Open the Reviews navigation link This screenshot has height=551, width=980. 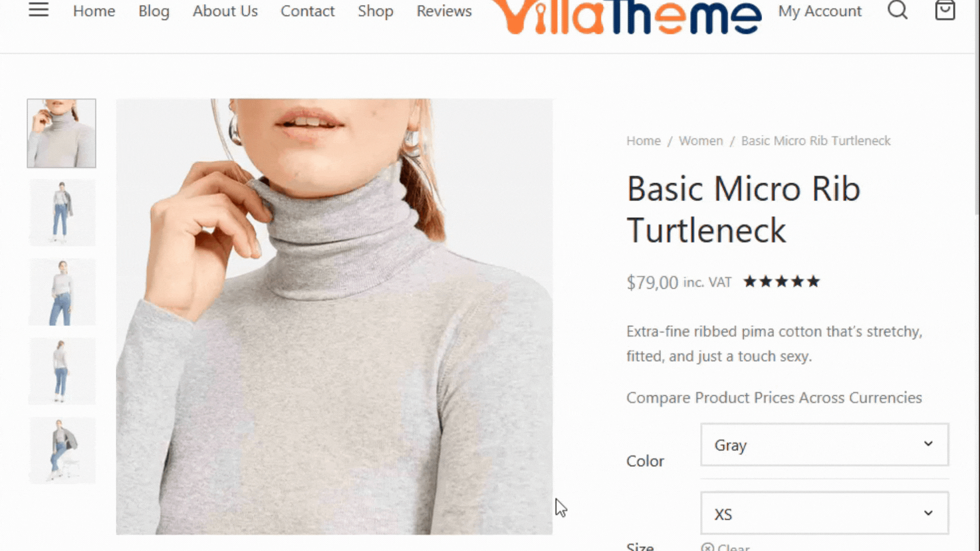[444, 11]
